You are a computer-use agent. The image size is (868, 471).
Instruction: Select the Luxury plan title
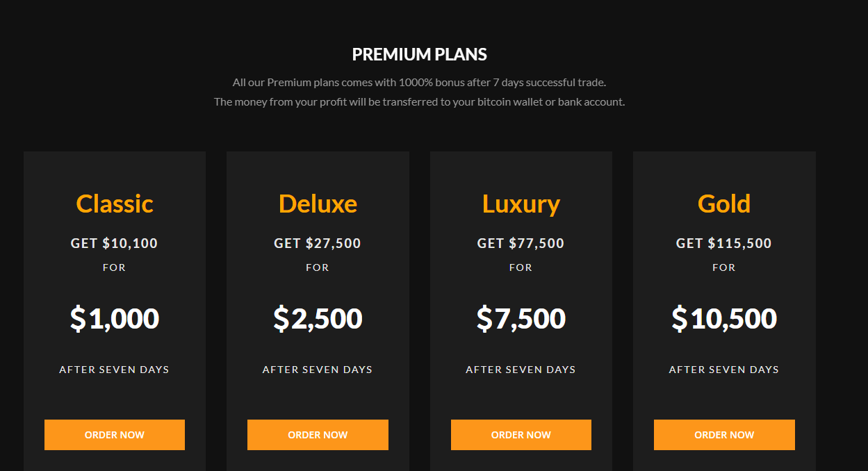point(521,204)
